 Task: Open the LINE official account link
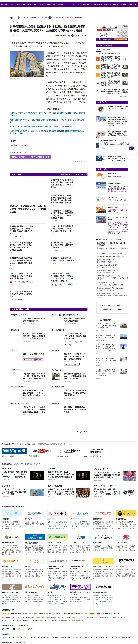31,629
